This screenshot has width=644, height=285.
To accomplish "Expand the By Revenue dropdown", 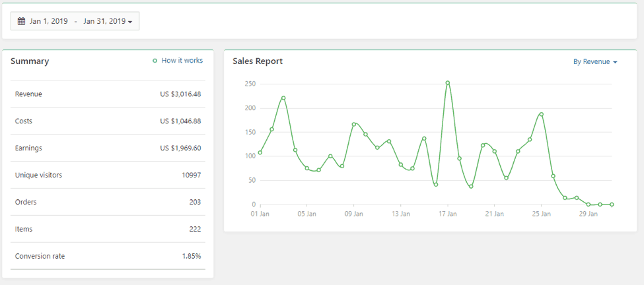I will [594, 61].
